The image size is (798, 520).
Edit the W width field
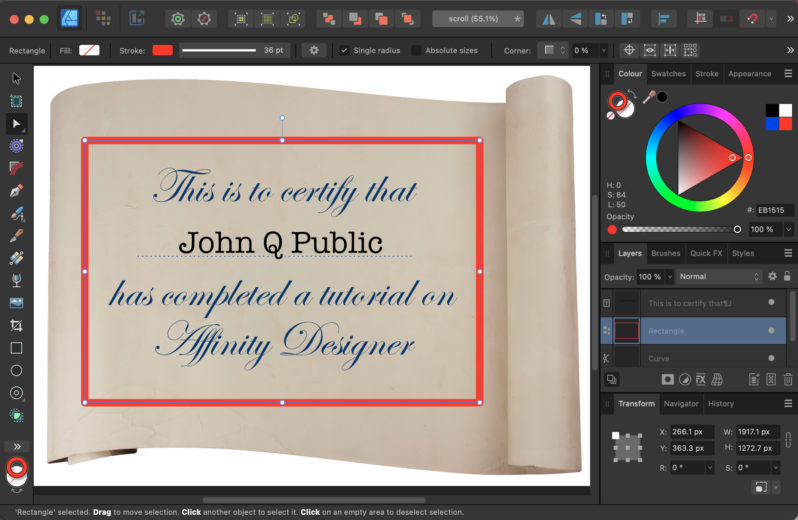(757, 431)
